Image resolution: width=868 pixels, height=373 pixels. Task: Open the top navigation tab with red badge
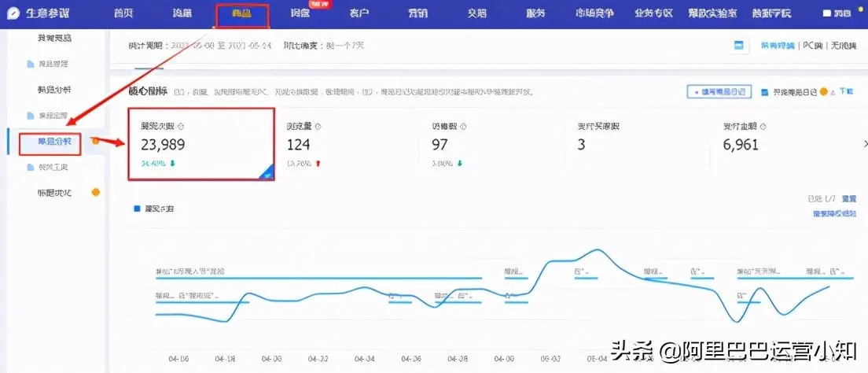tap(302, 13)
